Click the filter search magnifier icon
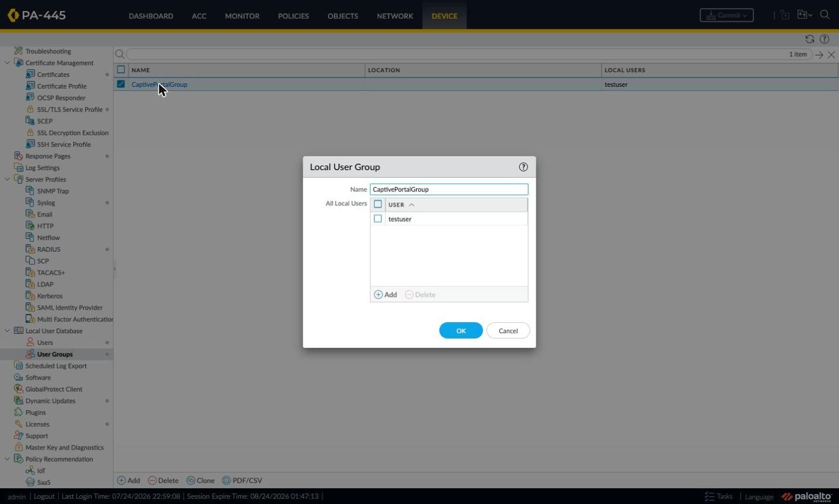839x504 pixels. [x=120, y=54]
